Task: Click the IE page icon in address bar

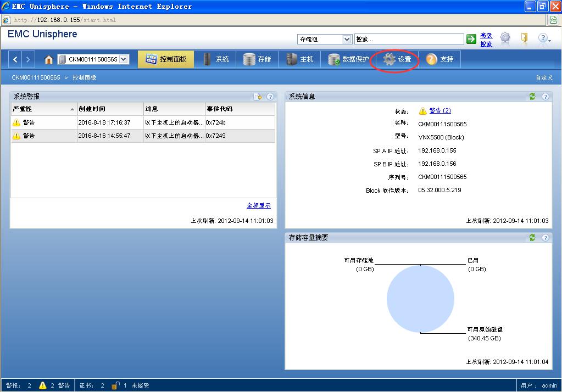Action: pos(7,20)
